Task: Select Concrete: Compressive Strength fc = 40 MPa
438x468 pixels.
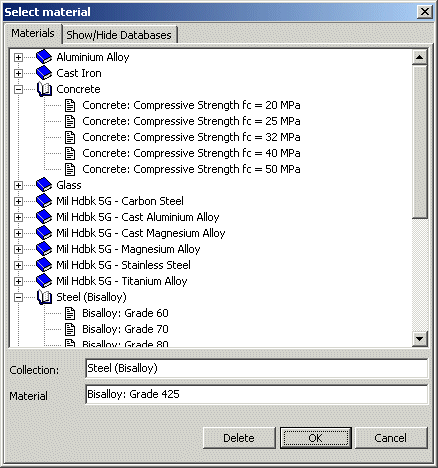Action: pos(191,153)
